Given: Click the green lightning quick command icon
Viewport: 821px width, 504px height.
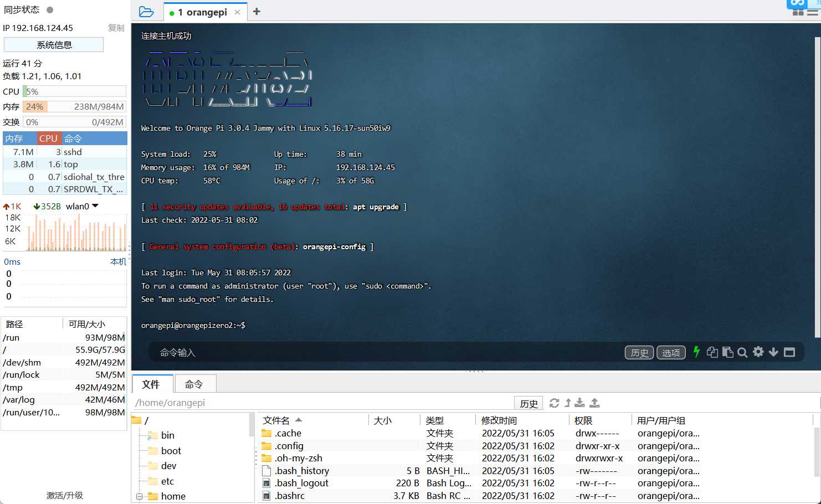Looking at the screenshot, I should point(696,352).
